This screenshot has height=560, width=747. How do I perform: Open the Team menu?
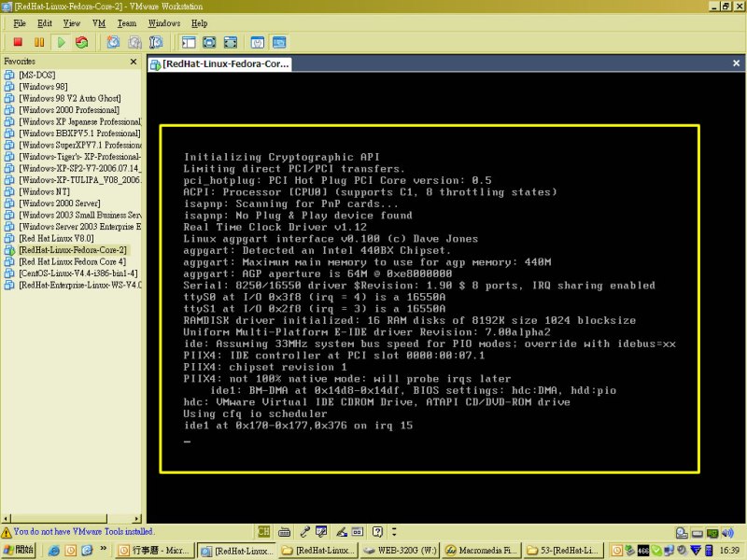(127, 23)
